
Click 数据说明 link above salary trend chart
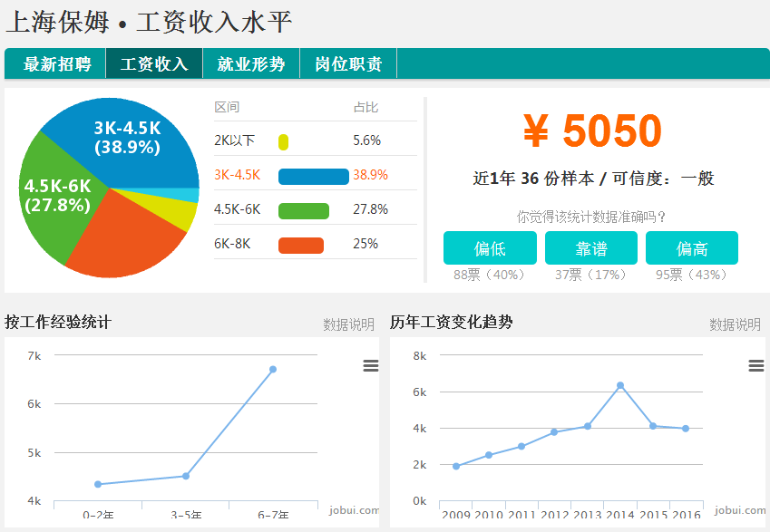click(735, 324)
